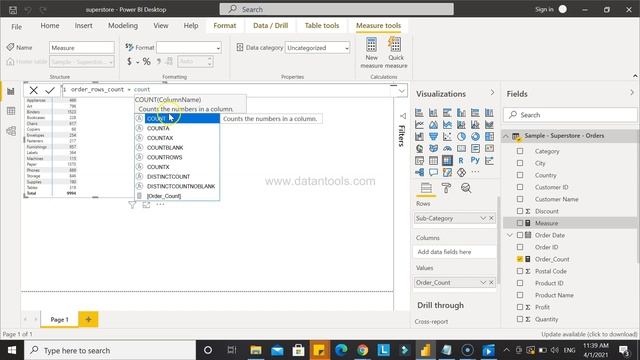Collapse the Sample - Superstore - Orders table

pos(506,136)
